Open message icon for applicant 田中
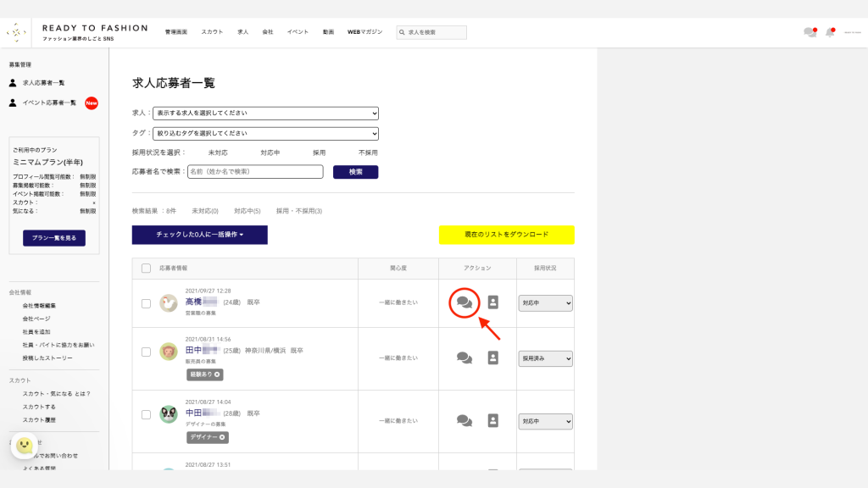 (x=464, y=358)
